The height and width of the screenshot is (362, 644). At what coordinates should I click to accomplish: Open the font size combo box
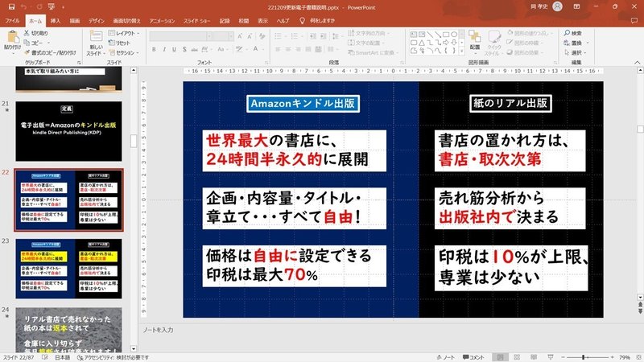point(224,36)
